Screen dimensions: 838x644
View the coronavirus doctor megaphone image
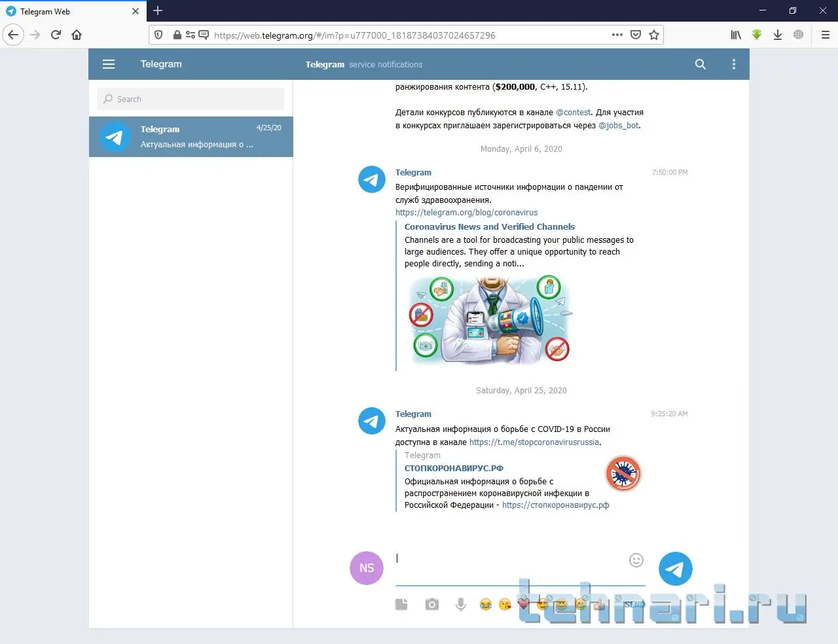pyautogui.click(x=490, y=321)
